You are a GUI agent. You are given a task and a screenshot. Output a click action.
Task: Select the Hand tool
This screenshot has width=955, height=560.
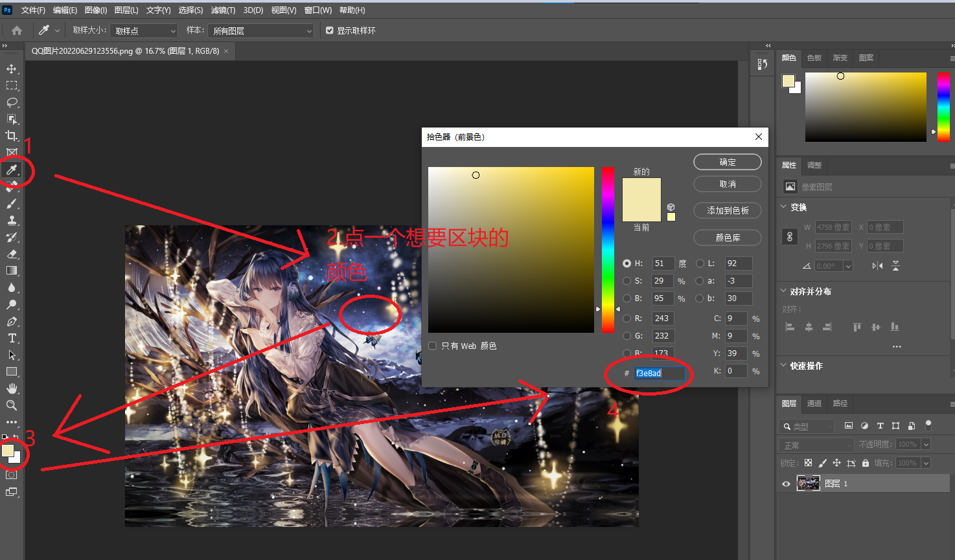(12, 388)
